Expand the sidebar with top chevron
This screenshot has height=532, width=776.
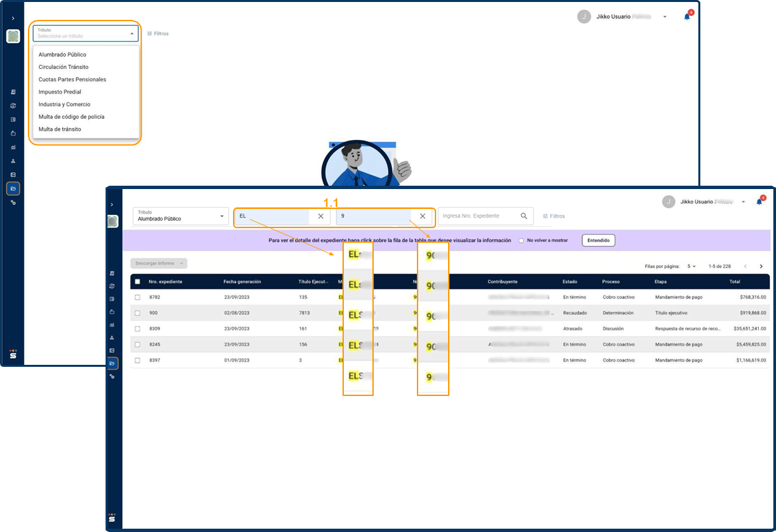point(112,204)
